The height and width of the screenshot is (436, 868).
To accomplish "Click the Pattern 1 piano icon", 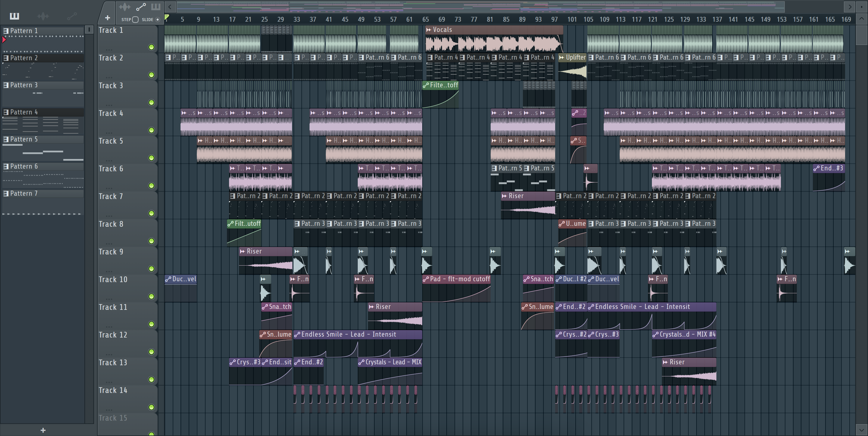I will (x=6, y=31).
